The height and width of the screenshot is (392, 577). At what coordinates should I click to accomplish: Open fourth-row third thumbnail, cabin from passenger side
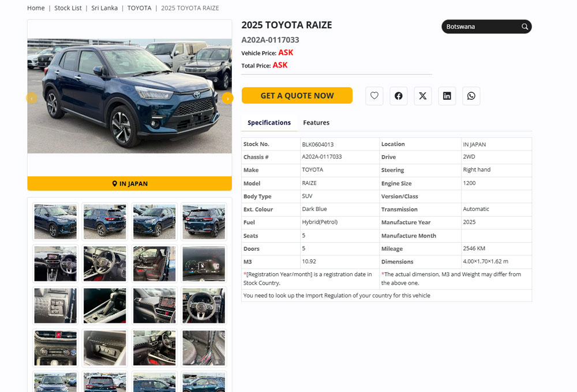[x=155, y=348]
